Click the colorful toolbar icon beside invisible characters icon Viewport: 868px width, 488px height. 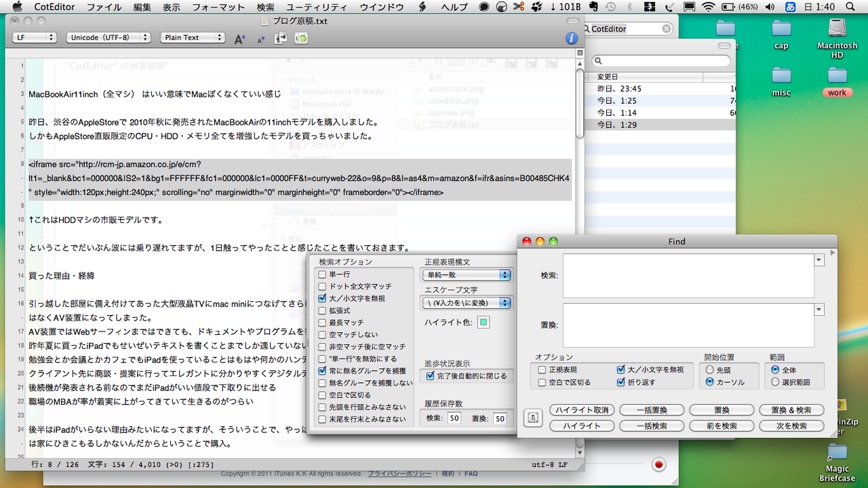300,39
